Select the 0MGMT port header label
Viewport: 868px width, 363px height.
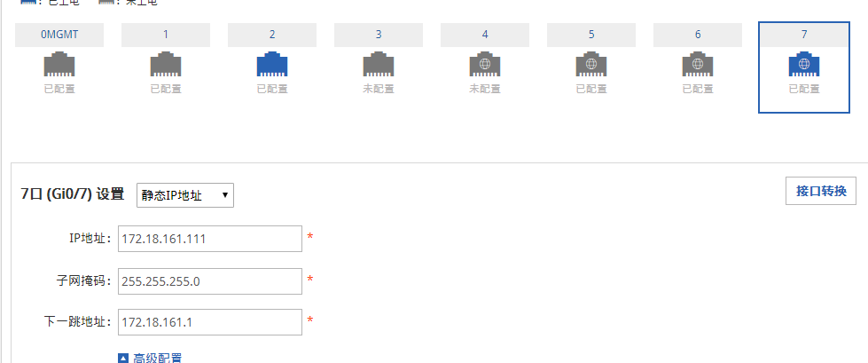(x=59, y=35)
